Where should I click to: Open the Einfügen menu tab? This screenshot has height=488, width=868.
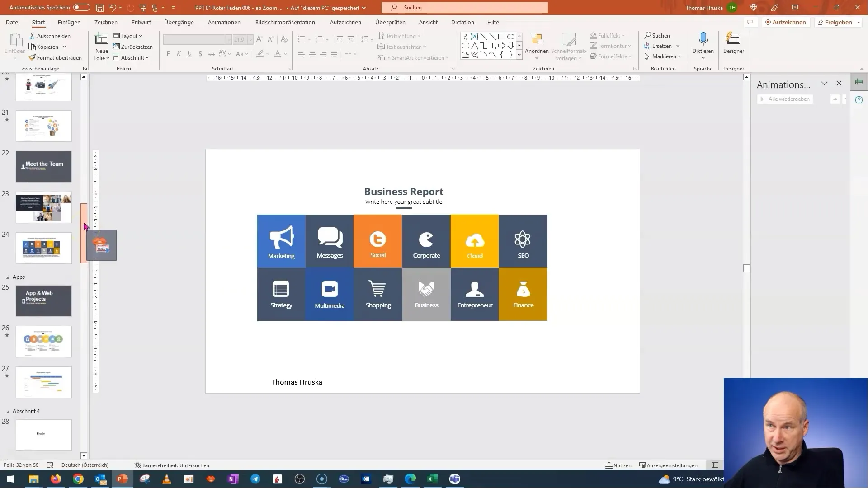(69, 22)
